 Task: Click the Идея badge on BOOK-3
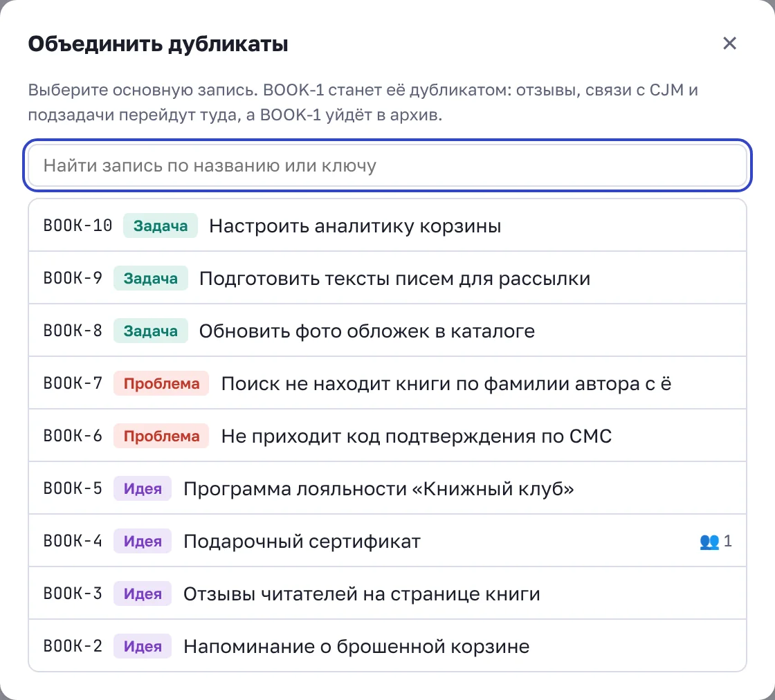pyautogui.click(x=143, y=593)
